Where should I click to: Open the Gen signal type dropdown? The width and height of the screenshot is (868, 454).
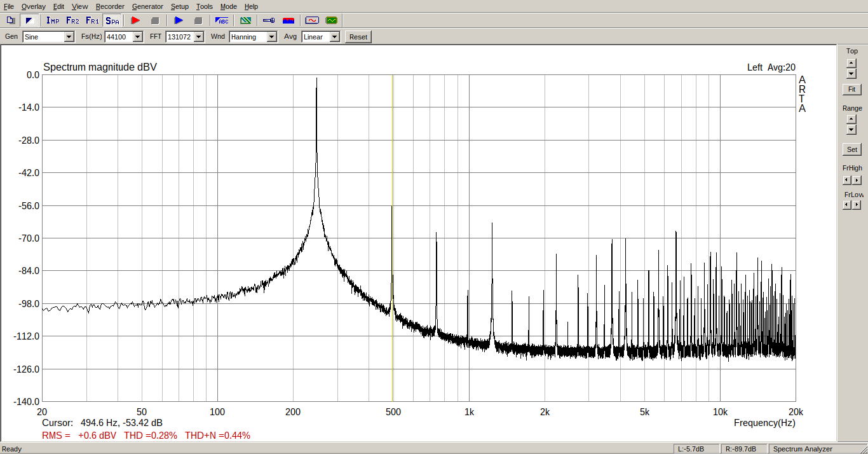coord(69,37)
